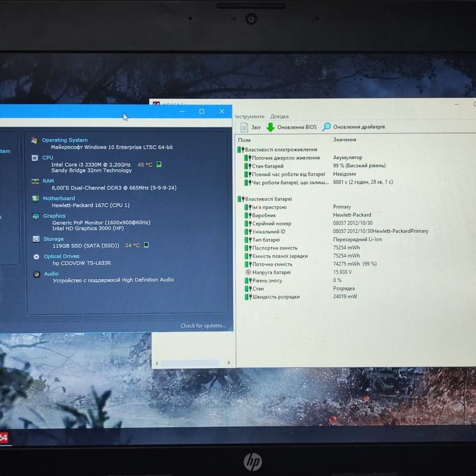This screenshot has width=476, height=476.
Task: Click the left scroll arrow in AIDA64 tree pane
Action: click(157, 363)
